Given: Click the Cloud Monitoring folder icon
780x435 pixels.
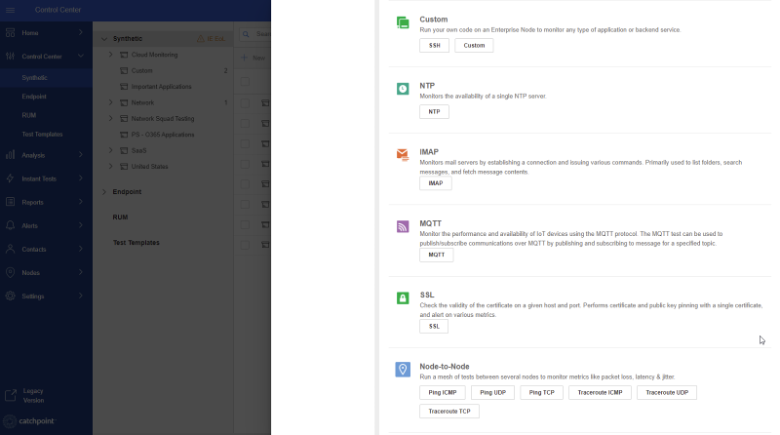Looking at the screenshot, I should point(124,55).
